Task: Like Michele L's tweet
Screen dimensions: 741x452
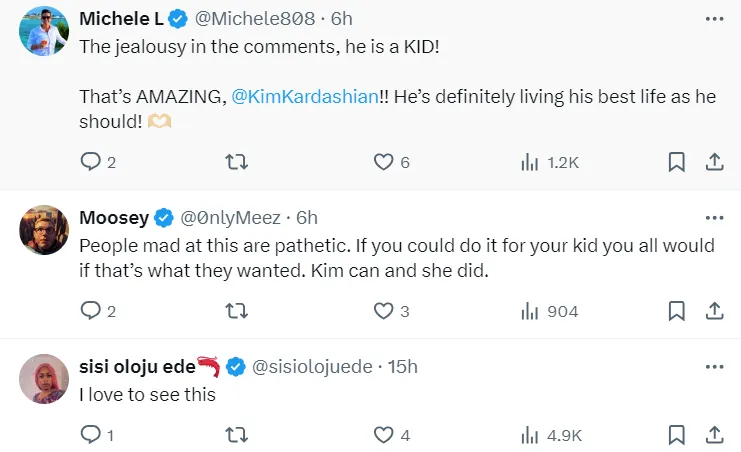Action: 383,162
